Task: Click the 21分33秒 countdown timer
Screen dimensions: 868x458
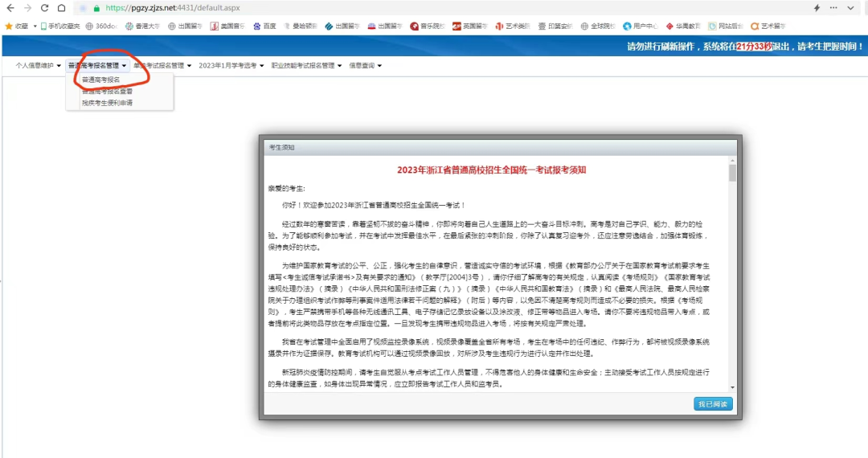Action: [x=754, y=47]
